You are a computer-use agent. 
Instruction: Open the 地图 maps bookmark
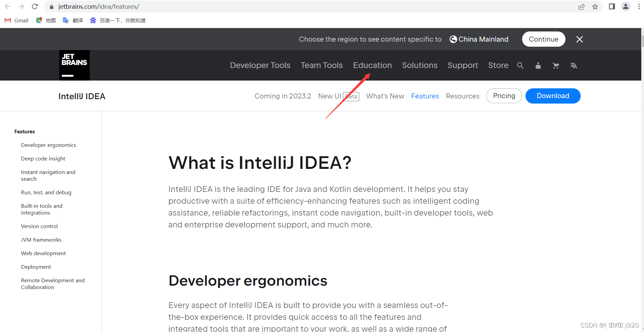click(x=46, y=20)
